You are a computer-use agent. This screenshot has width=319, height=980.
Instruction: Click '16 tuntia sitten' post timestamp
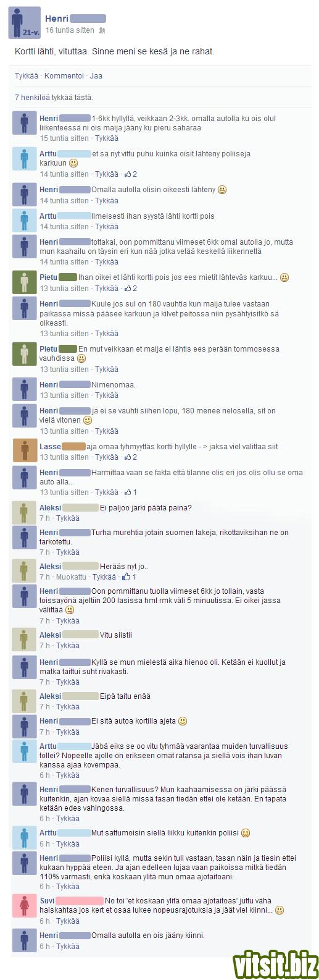point(70,30)
